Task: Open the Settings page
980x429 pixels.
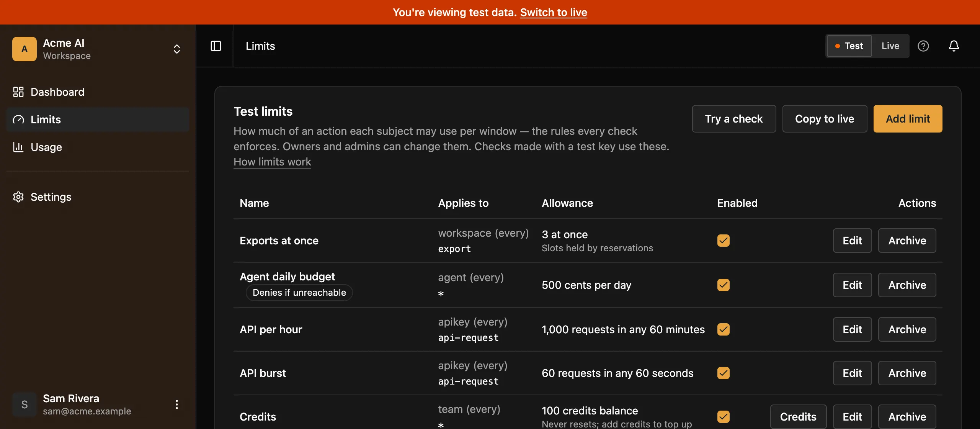Action: (x=98, y=197)
